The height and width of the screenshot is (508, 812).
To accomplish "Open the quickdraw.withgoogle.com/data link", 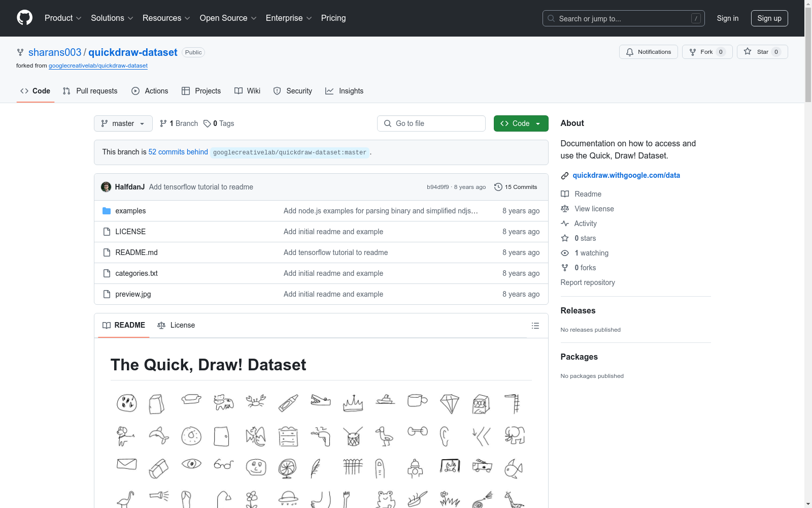I will (626, 175).
